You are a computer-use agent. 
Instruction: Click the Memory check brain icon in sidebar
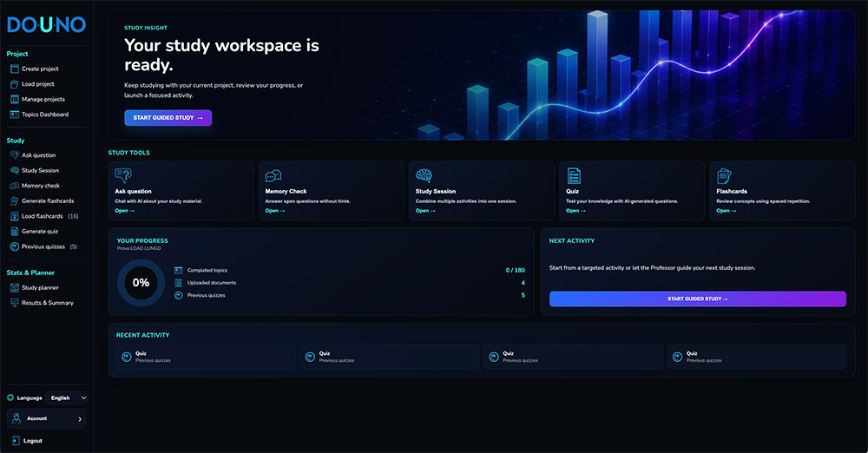15,186
